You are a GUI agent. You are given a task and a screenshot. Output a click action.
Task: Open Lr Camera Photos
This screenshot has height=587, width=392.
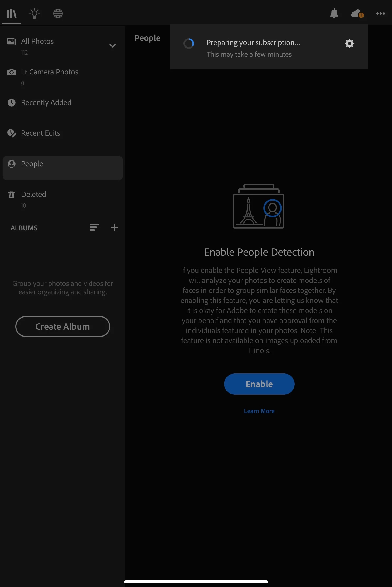[x=63, y=77]
